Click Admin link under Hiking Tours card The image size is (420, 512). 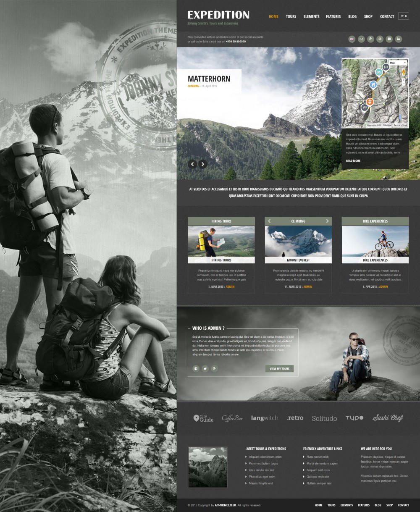(x=230, y=286)
